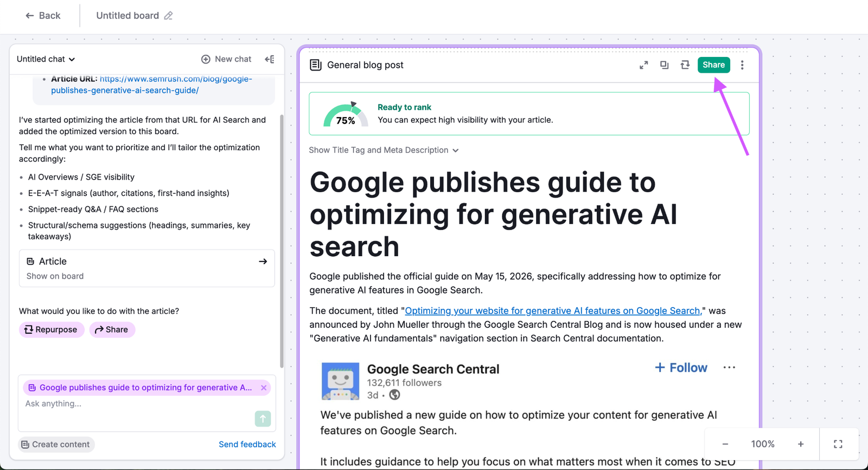The width and height of the screenshot is (868, 470).
Task: Click the article headline text
Action: tap(494, 214)
